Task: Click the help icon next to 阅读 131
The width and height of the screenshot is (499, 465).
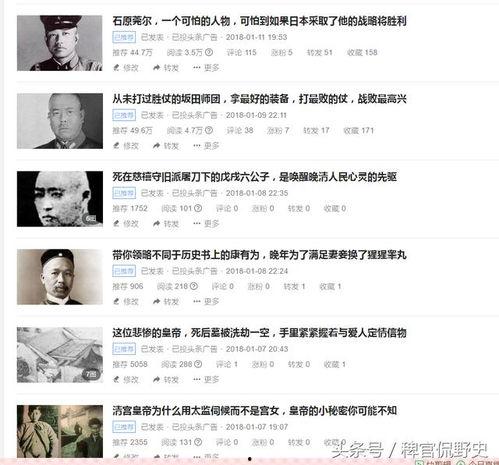Action: [198, 442]
